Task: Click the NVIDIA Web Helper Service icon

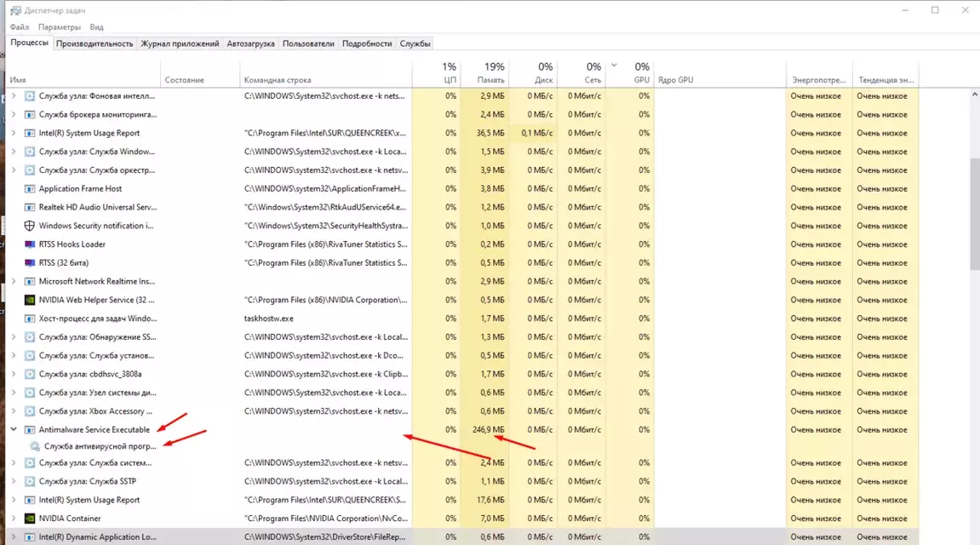Action: [x=30, y=300]
